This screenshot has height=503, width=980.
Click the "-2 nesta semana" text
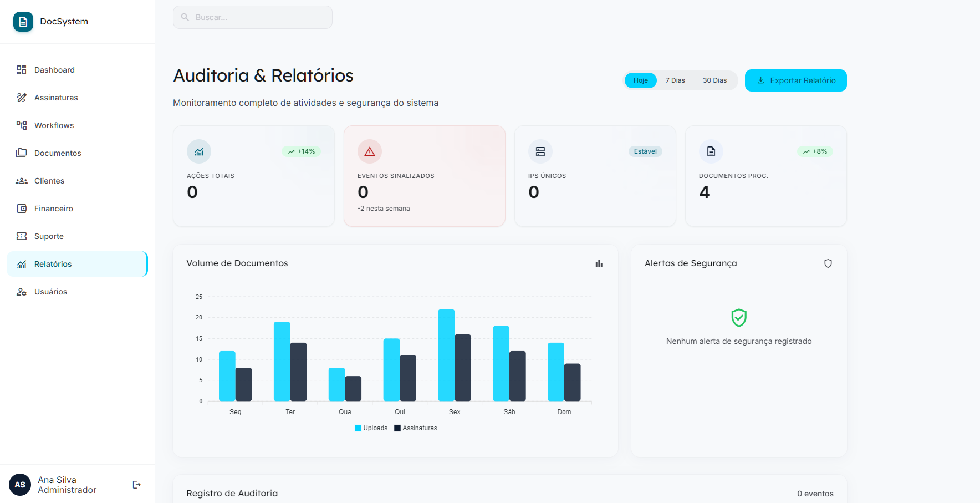point(384,209)
